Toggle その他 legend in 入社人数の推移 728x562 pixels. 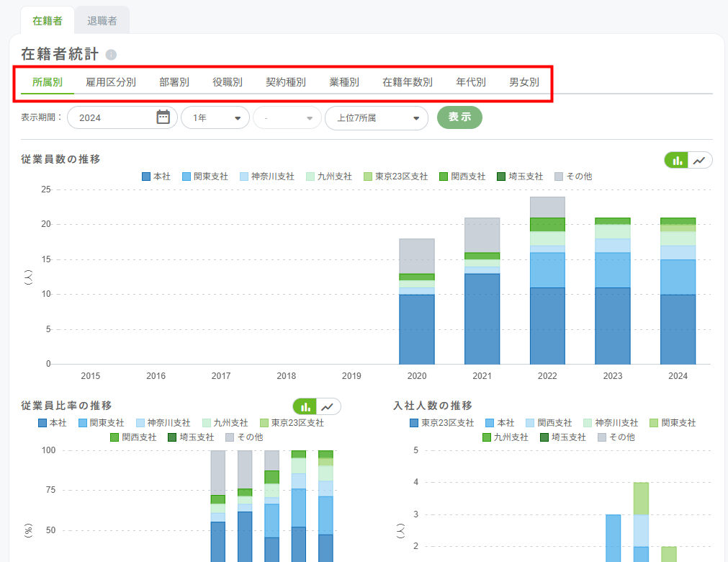[616, 437]
